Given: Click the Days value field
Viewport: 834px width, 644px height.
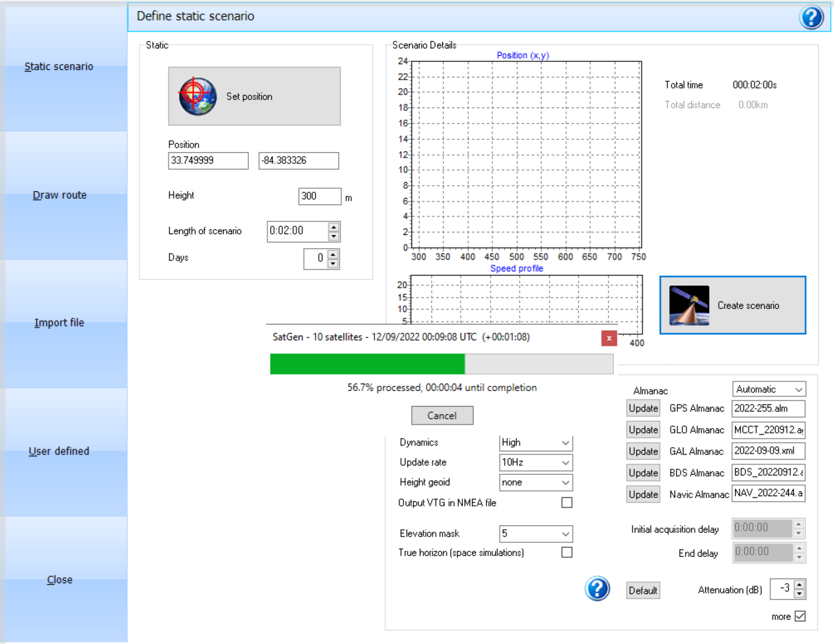Looking at the screenshot, I should pos(316,259).
